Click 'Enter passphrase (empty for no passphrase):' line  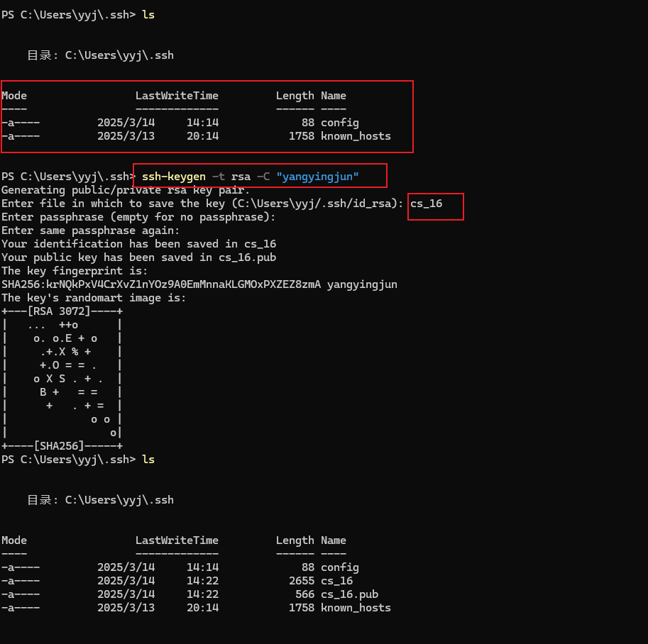[138, 217]
